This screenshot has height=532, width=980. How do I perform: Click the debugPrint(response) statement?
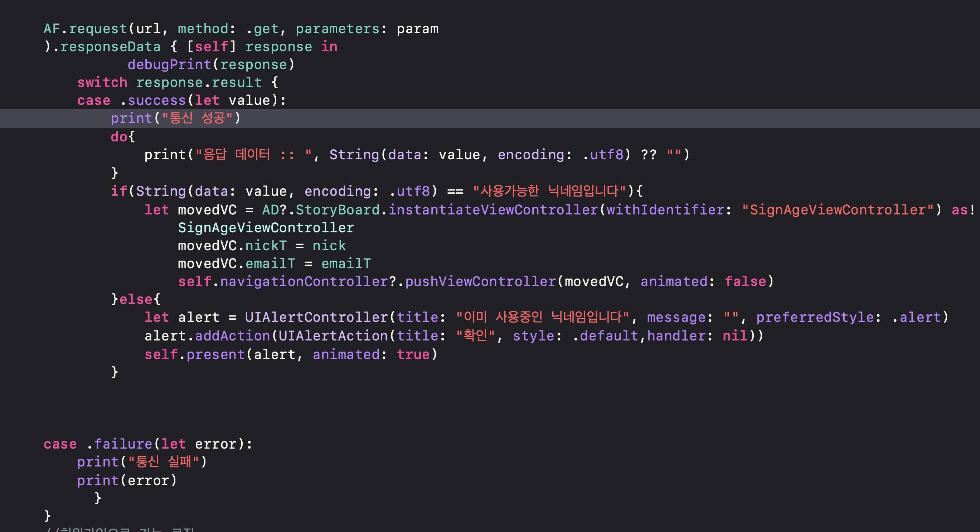[x=211, y=65]
